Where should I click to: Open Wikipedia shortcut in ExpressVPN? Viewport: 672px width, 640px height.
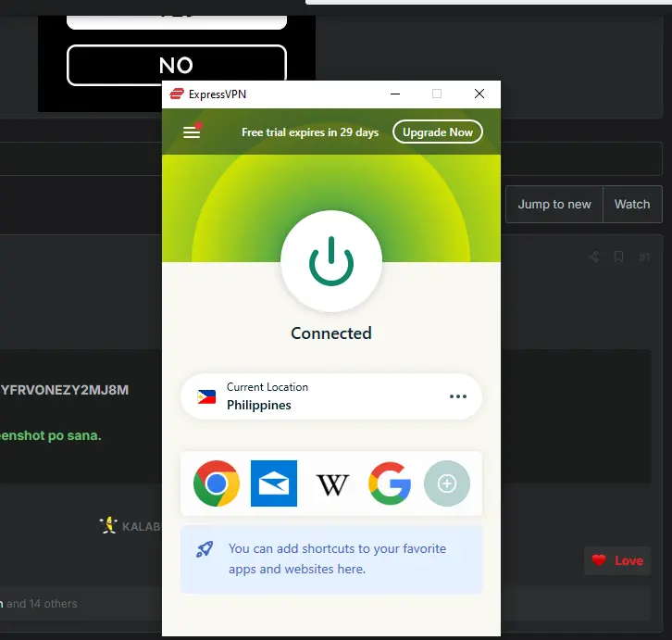pos(332,484)
